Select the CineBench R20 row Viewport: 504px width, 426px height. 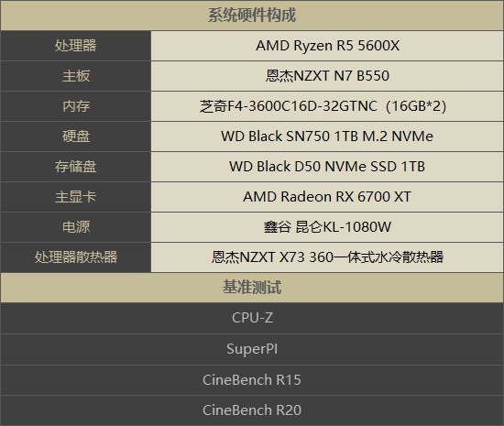[x=252, y=410]
